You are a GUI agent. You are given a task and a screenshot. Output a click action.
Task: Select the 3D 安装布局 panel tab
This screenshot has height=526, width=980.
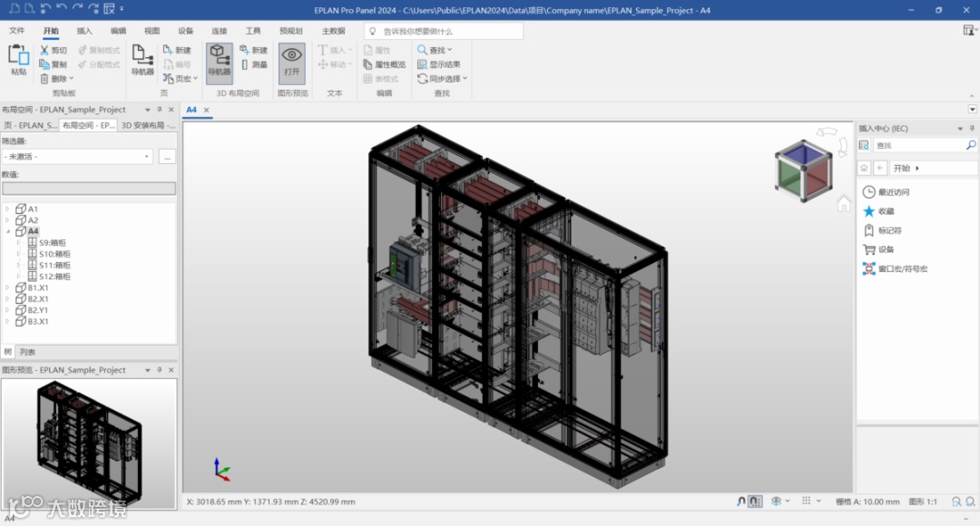pos(148,125)
